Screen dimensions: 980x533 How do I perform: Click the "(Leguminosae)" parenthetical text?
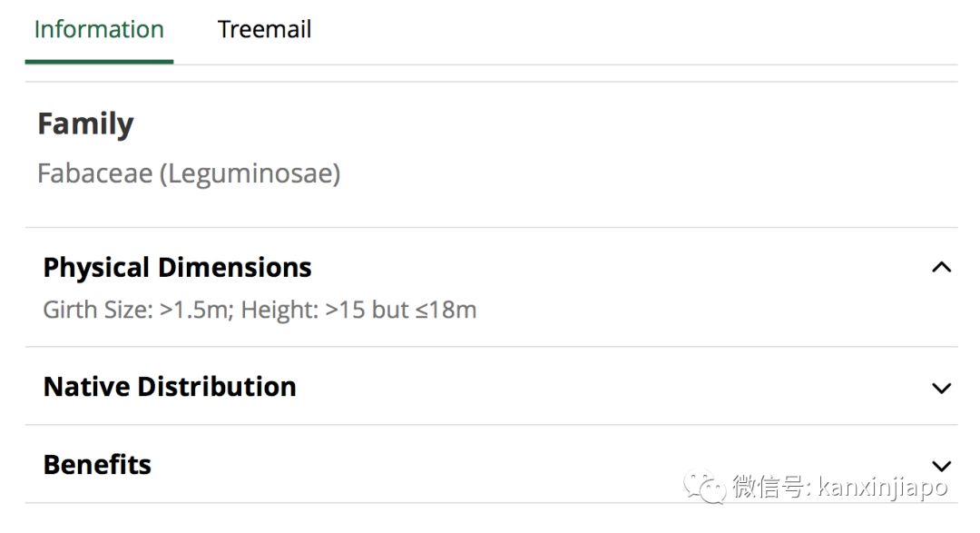(250, 173)
